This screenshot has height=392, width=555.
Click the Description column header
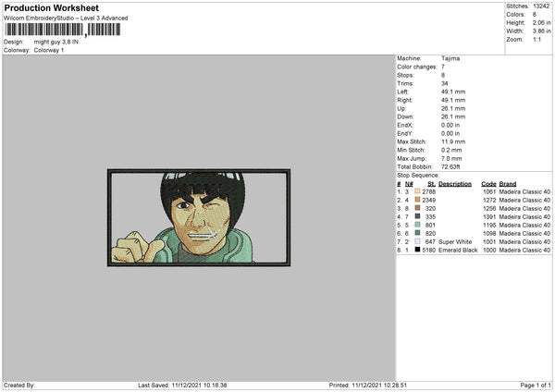[x=455, y=184]
